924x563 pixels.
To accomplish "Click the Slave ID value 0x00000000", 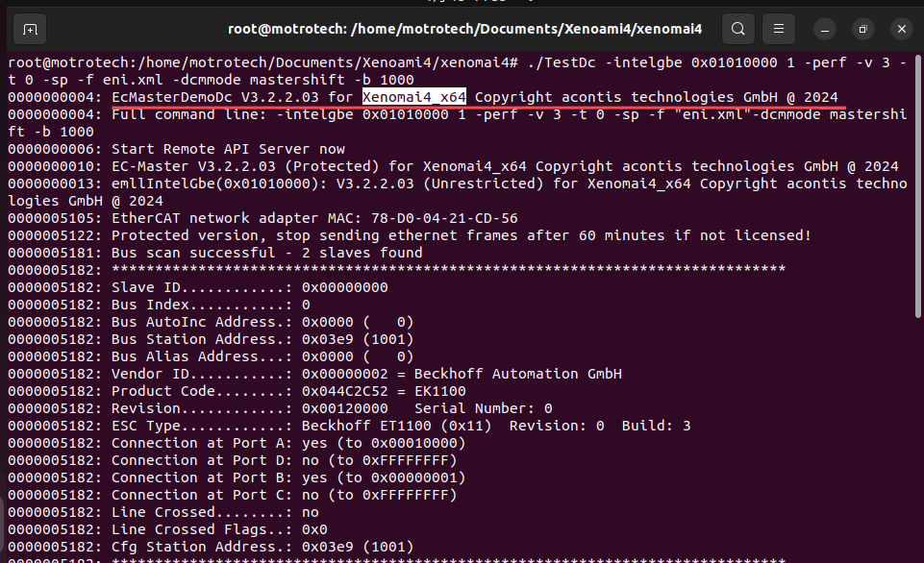I will click(345, 287).
